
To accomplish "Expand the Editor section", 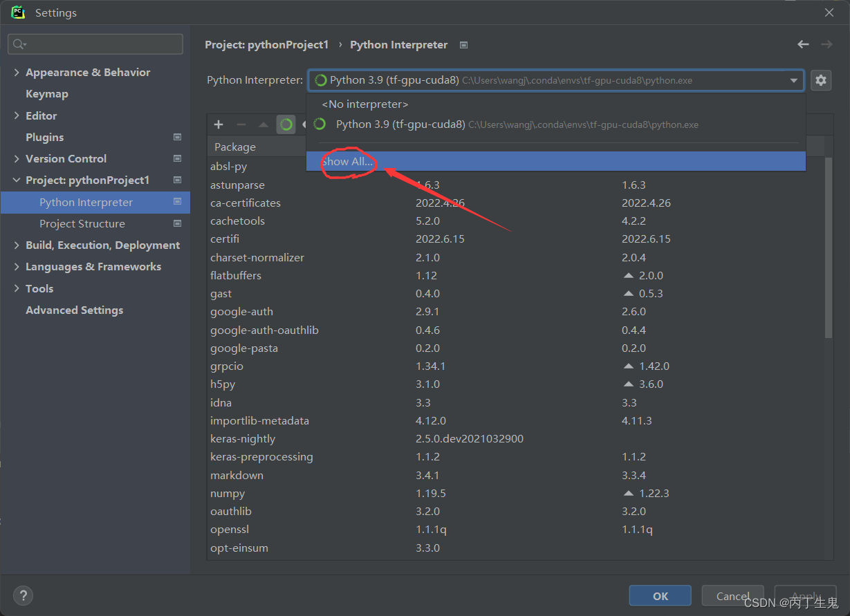I will pyautogui.click(x=17, y=115).
